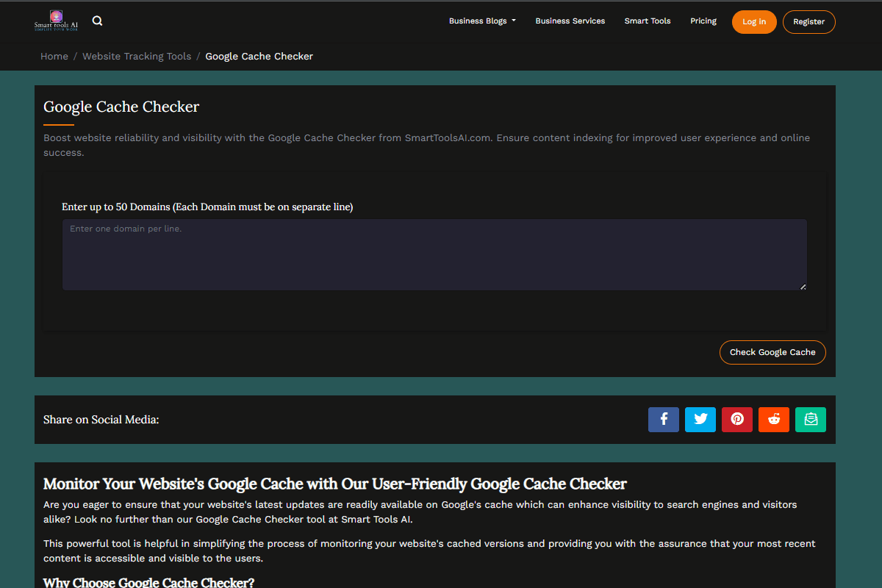882x588 pixels.
Task: Click the Check Google Cache button
Action: click(772, 352)
